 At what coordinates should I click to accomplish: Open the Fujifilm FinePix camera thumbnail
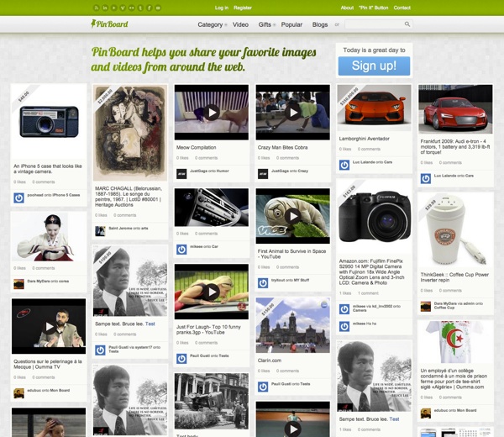click(x=374, y=216)
